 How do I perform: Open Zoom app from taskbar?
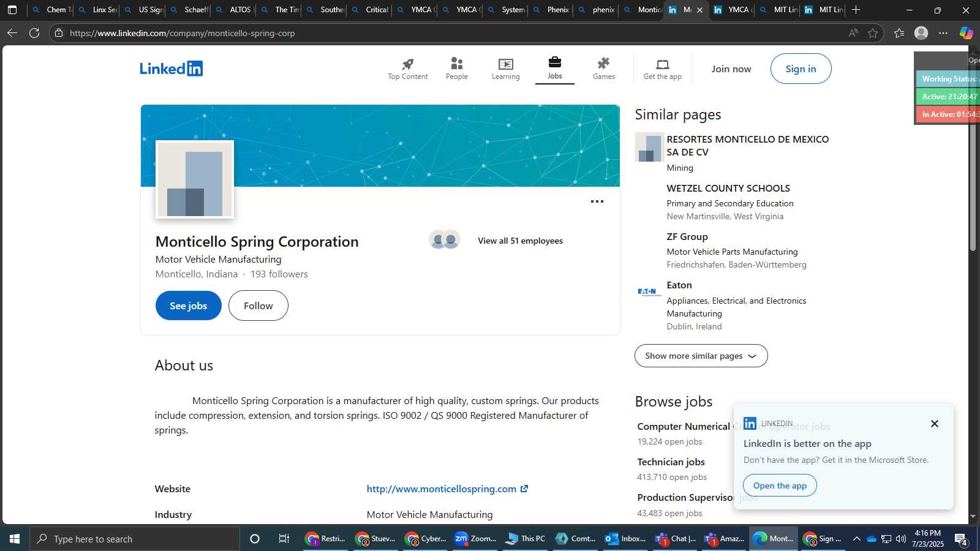pyautogui.click(x=475, y=539)
